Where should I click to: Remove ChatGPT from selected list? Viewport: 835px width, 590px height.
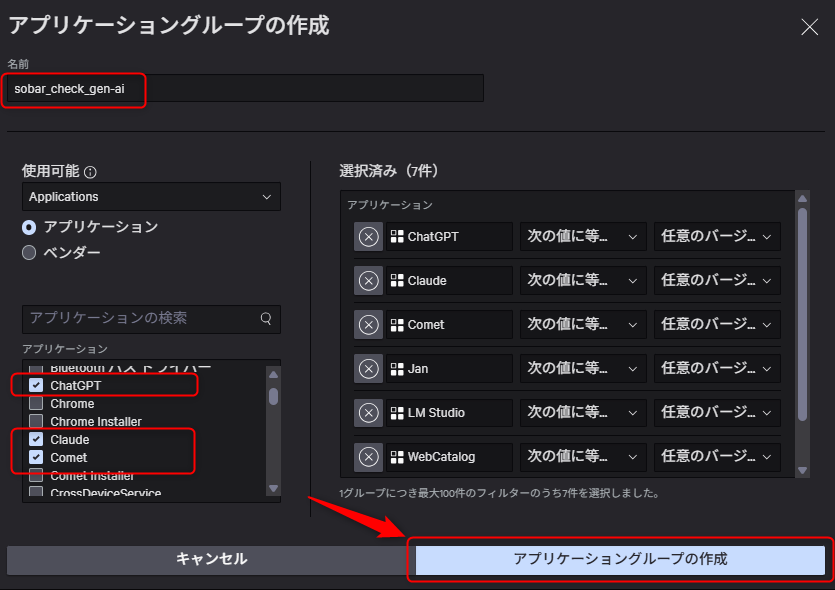click(x=368, y=237)
